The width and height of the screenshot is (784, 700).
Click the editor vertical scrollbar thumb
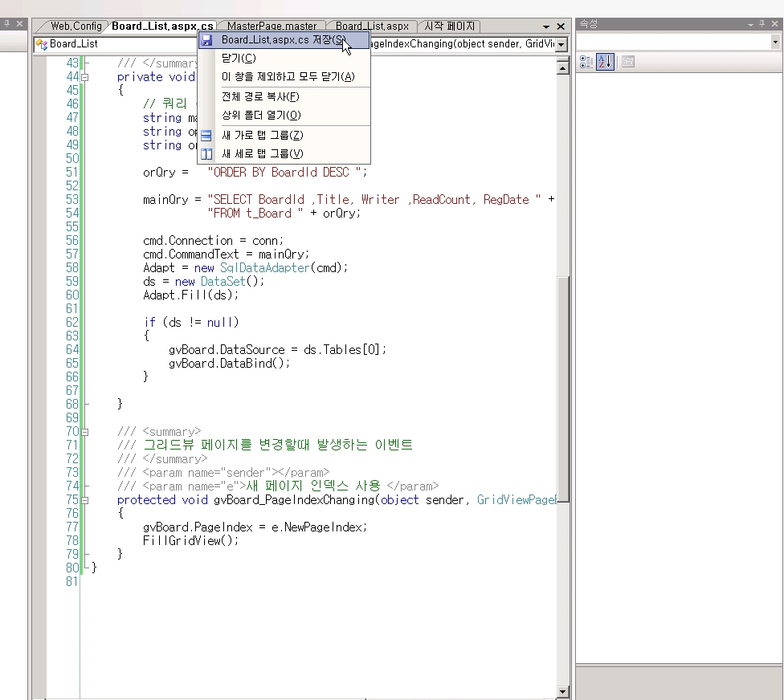563,389
